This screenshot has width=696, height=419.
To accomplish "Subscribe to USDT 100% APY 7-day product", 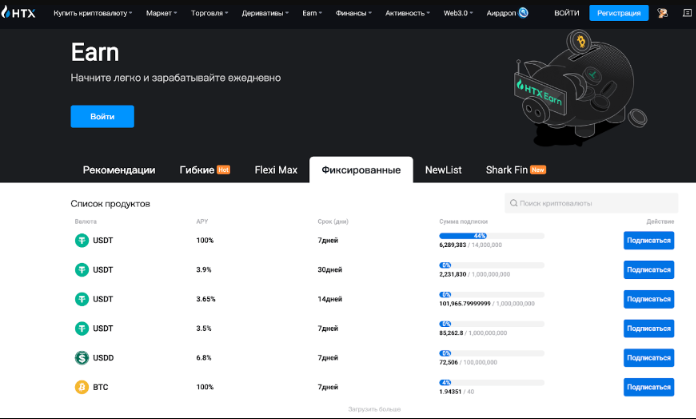I will point(649,240).
